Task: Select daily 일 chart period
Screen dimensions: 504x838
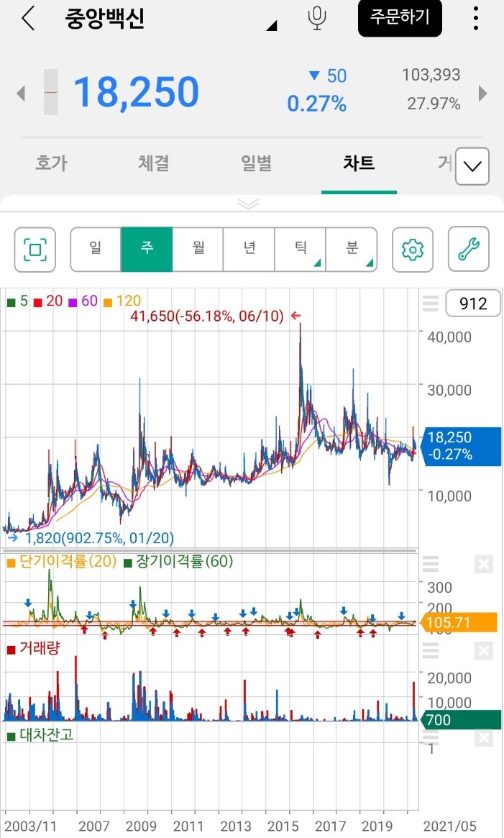Action: [96, 250]
